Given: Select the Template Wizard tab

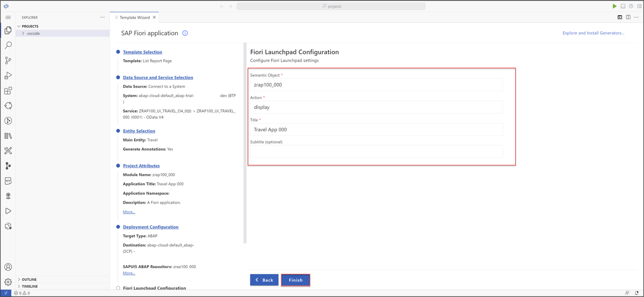Looking at the screenshot, I should pos(134,17).
